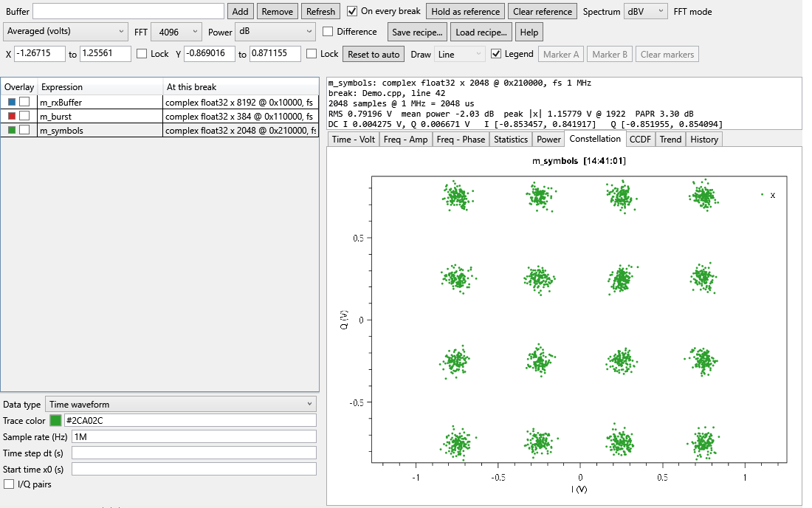
Task: Open the Averaged (volts) dropdown
Action: (x=65, y=32)
